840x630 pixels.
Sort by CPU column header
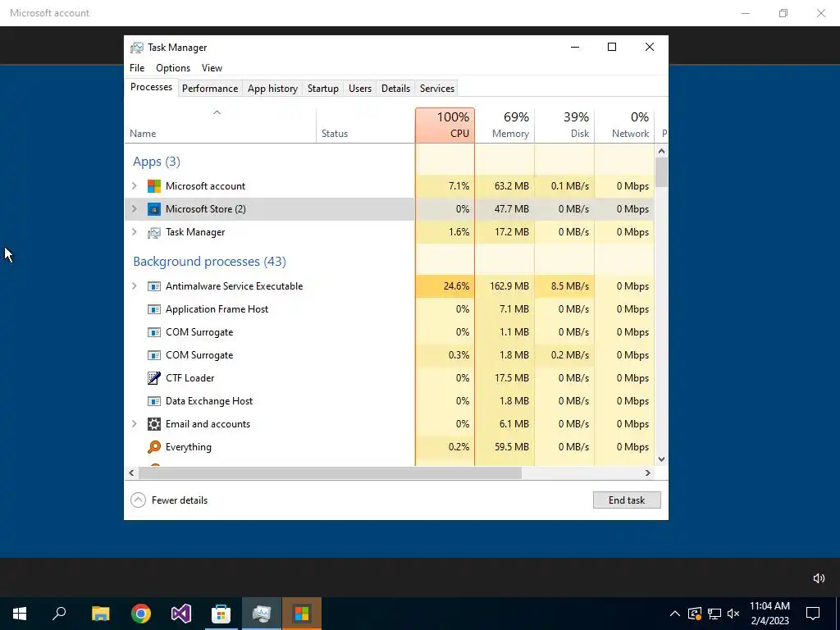point(445,126)
